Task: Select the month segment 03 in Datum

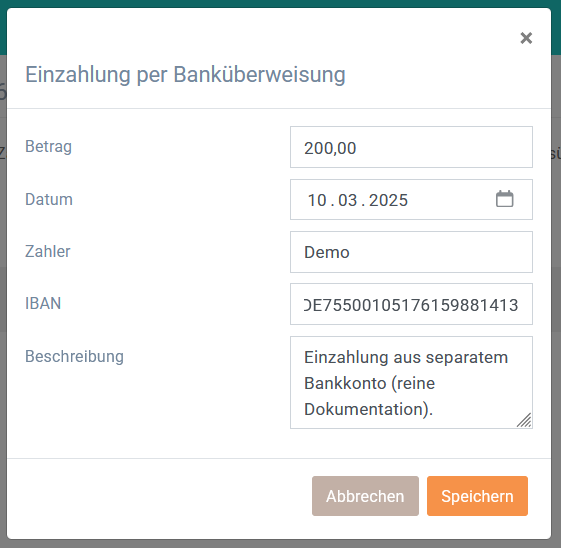Action: click(347, 200)
